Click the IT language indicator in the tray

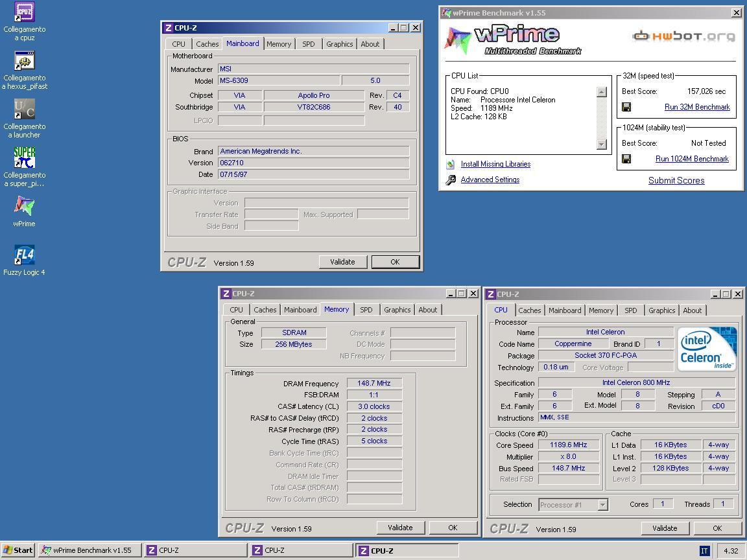705,551
